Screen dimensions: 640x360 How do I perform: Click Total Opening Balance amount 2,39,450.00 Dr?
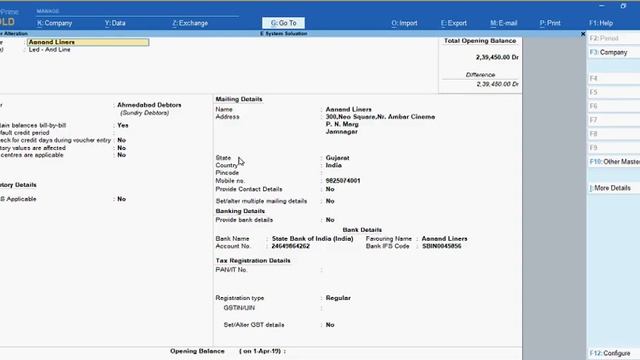[497, 58]
